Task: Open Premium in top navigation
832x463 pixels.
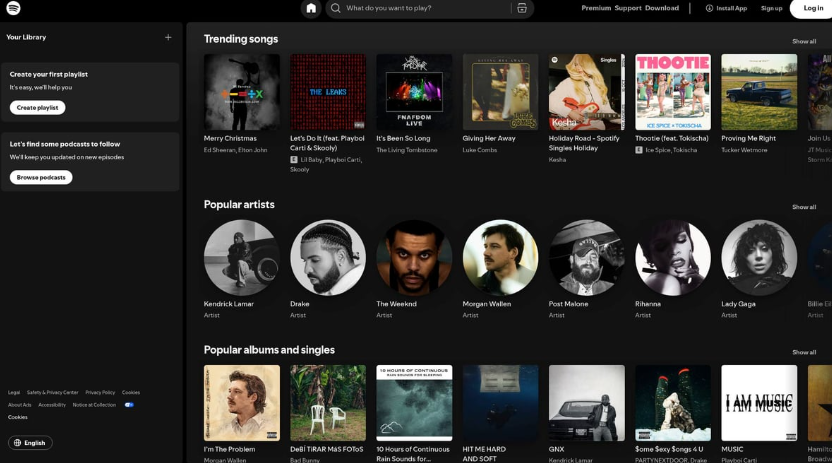Action: pyautogui.click(x=596, y=8)
